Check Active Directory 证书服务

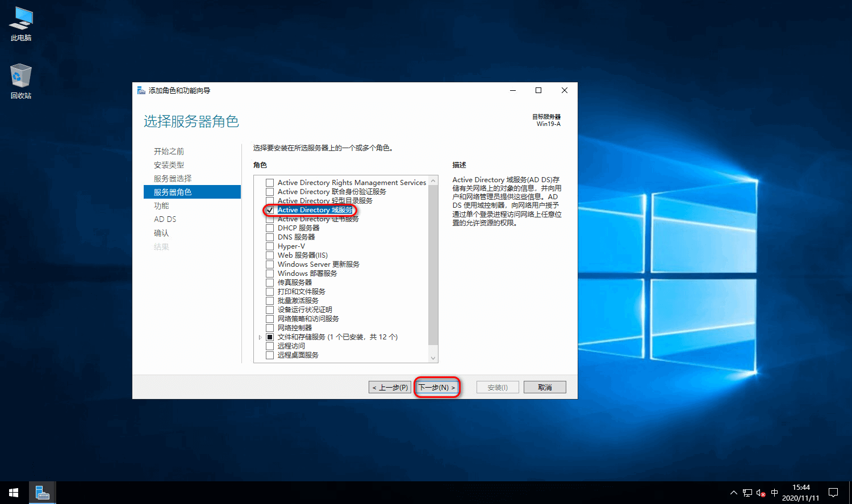(x=270, y=219)
